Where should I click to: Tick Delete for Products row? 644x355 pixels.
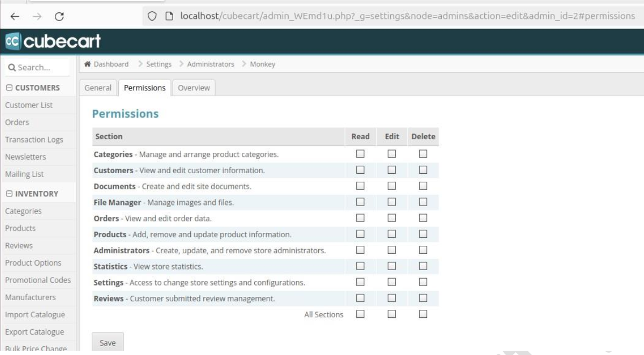click(423, 234)
